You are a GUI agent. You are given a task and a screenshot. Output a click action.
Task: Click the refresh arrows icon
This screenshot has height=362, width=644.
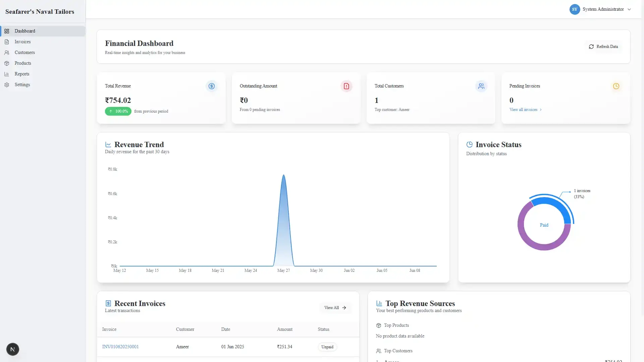click(x=591, y=47)
